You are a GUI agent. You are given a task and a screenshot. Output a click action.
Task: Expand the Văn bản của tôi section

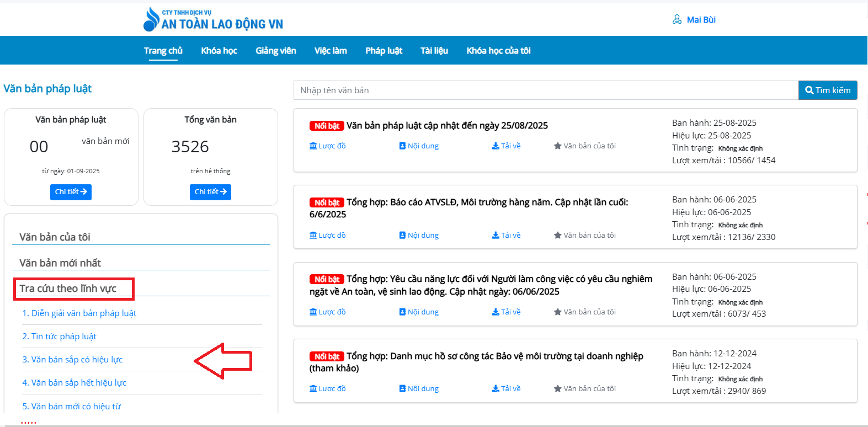(x=55, y=237)
